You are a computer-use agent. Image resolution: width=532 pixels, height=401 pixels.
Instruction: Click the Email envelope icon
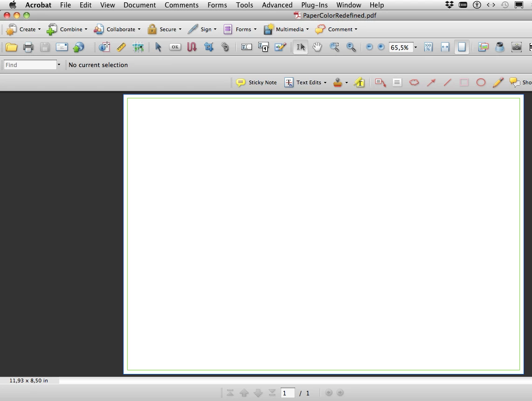pyautogui.click(x=62, y=47)
